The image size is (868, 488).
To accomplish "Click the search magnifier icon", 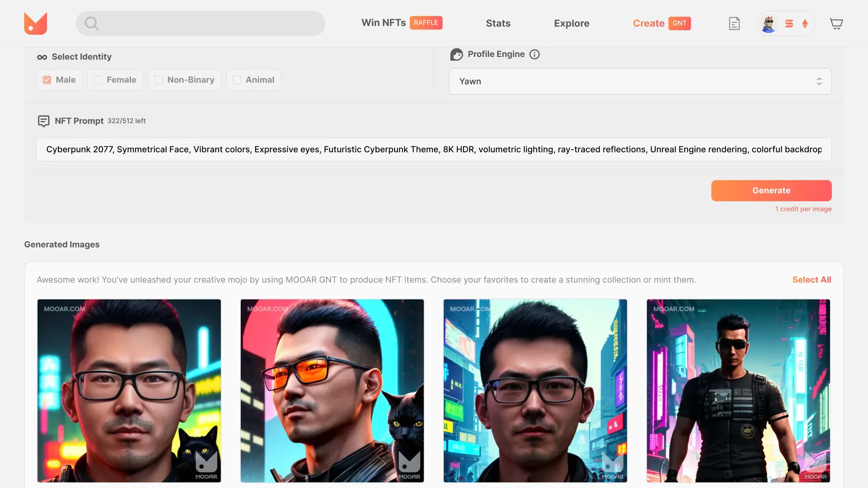I will (x=91, y=23).
